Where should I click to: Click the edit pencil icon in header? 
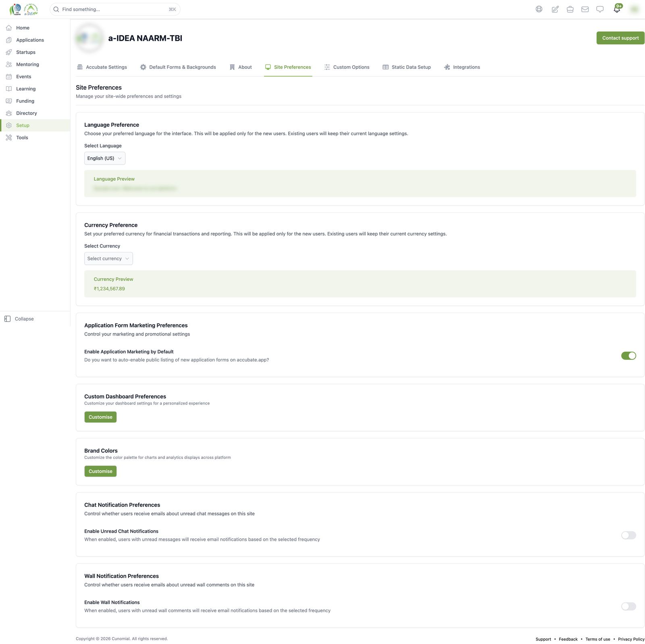click(x=555, y=9)
